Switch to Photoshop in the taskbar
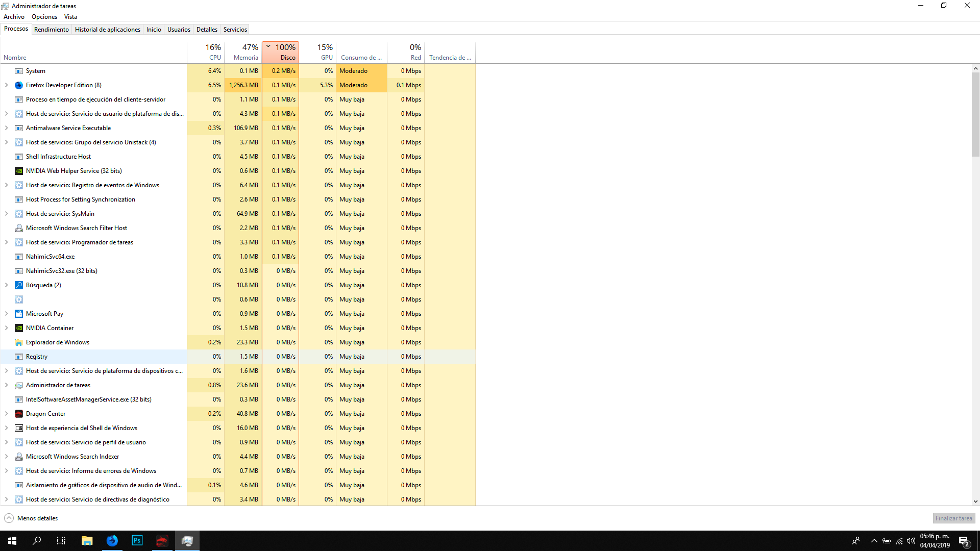 pyautogui.click(x=137, y=541)
